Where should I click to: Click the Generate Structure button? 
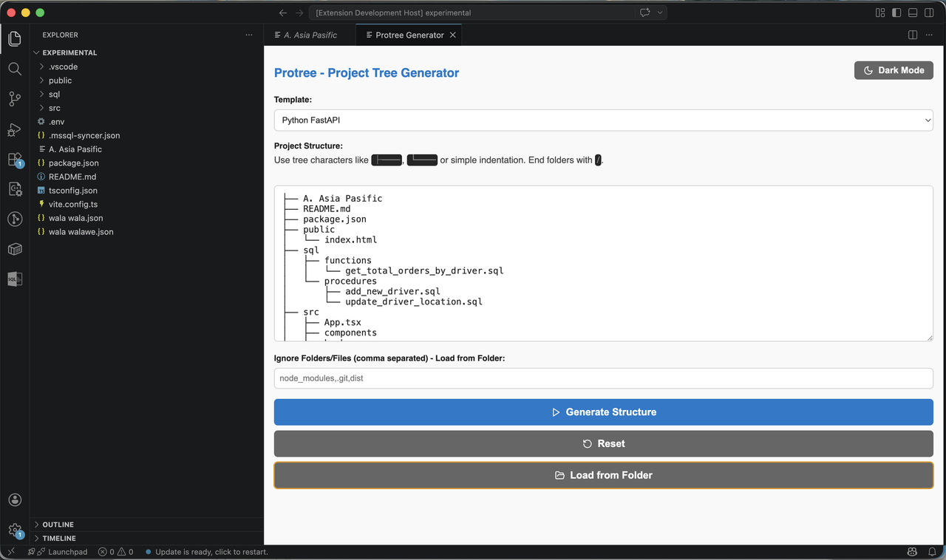603,412
